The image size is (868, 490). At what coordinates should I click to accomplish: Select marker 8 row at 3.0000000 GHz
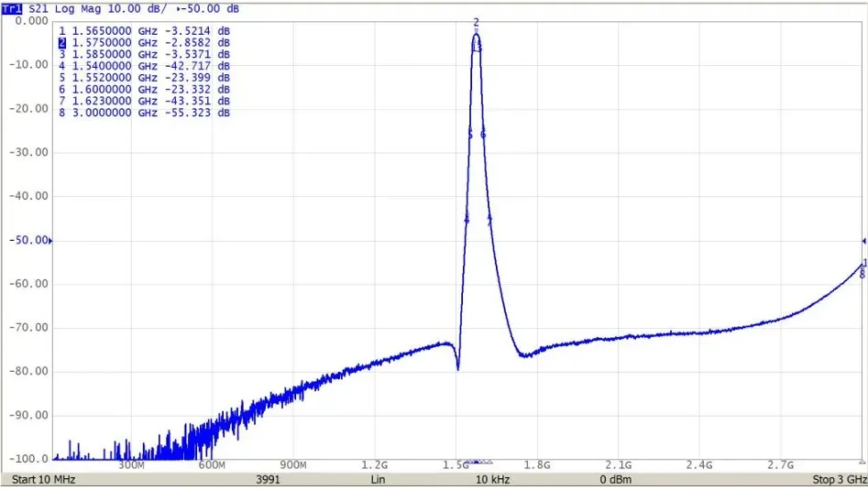click(144, 113)
